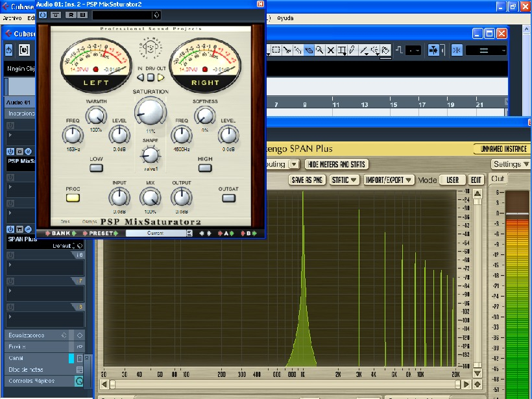Select the Mute X tool
Image resolution: width=532 pixels, height=399 pixels.
click(x=331, y=50)
